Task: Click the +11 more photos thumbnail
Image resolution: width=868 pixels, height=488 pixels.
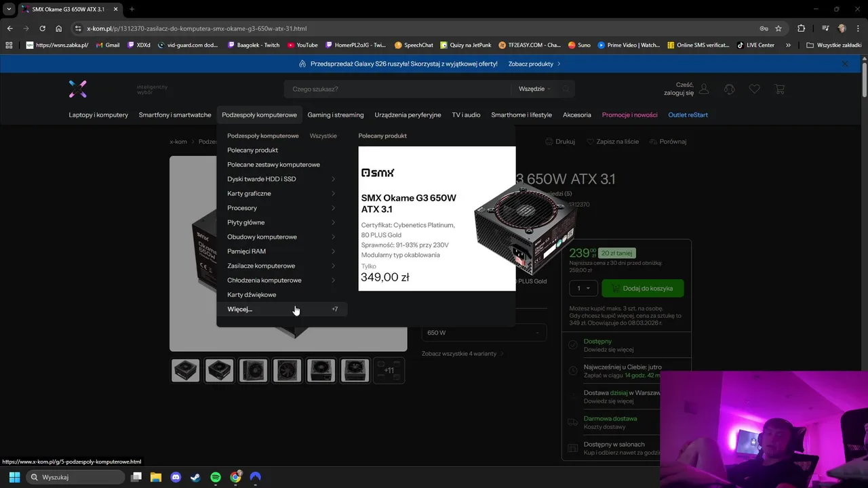Action: pos(389,371)
